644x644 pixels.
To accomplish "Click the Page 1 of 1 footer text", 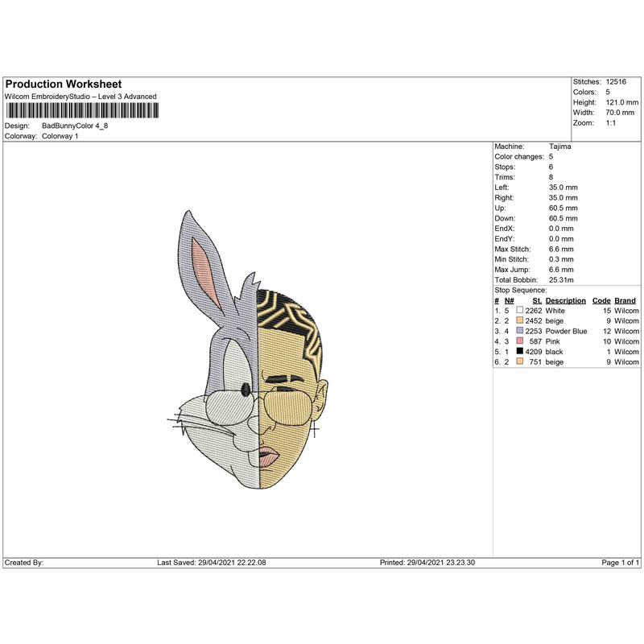I will 620,563.
